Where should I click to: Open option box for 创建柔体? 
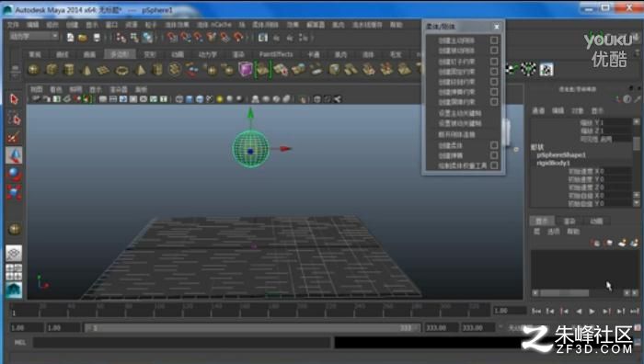494,145
